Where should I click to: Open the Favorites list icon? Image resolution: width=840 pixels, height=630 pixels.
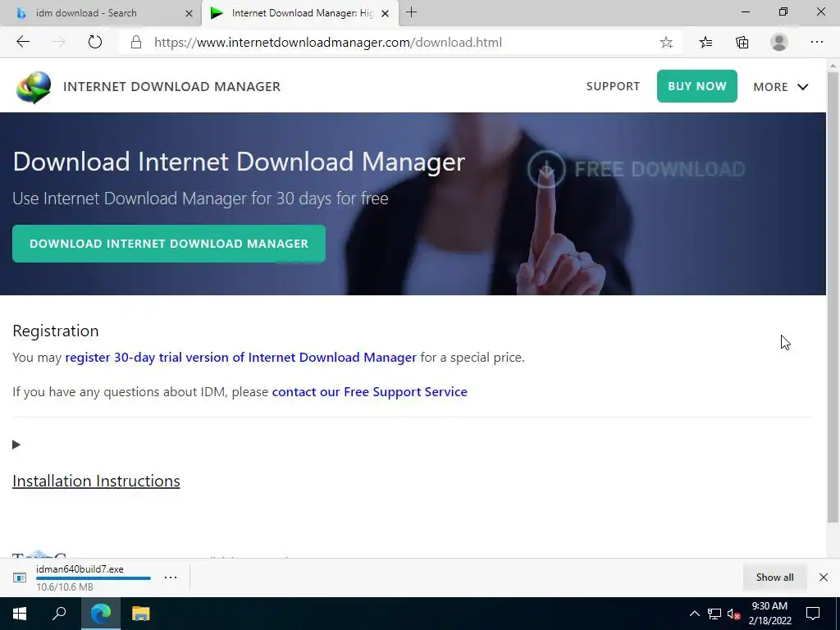pyautogui.click(x=705, y=43)
